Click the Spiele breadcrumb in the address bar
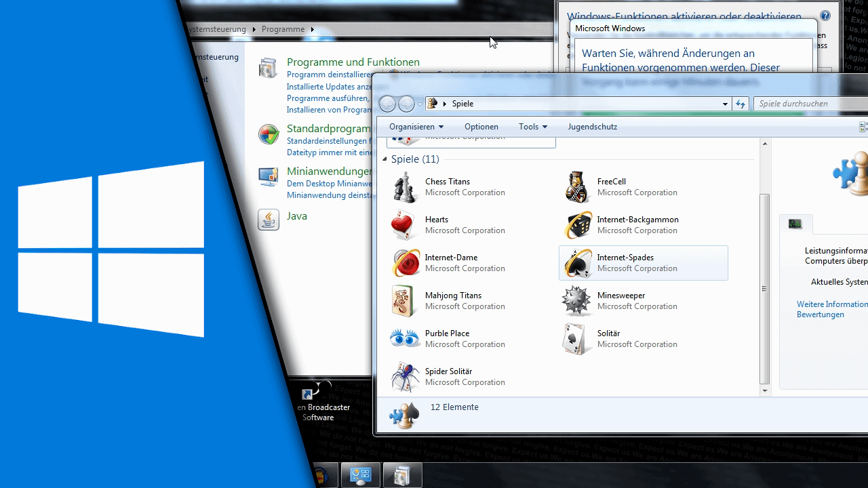The height and width of the screenshot is (488, 868). pos(462,104)
